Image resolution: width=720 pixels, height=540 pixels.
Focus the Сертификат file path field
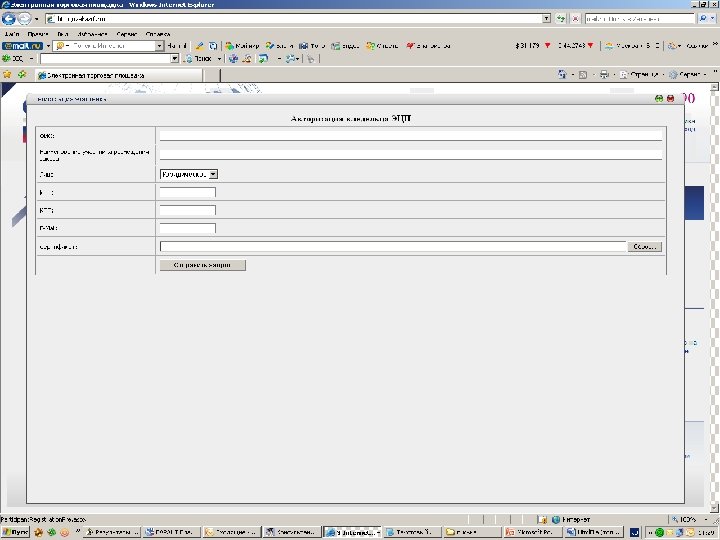point(393,247)
